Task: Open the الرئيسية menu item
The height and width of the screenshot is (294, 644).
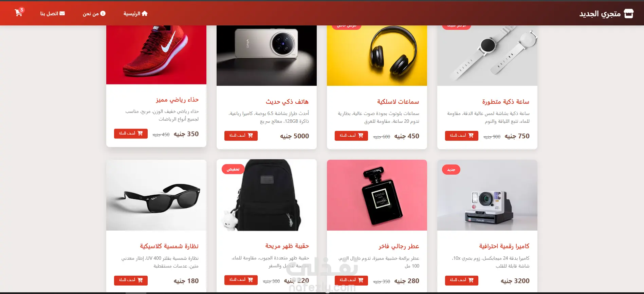Action: pos(135,14)
